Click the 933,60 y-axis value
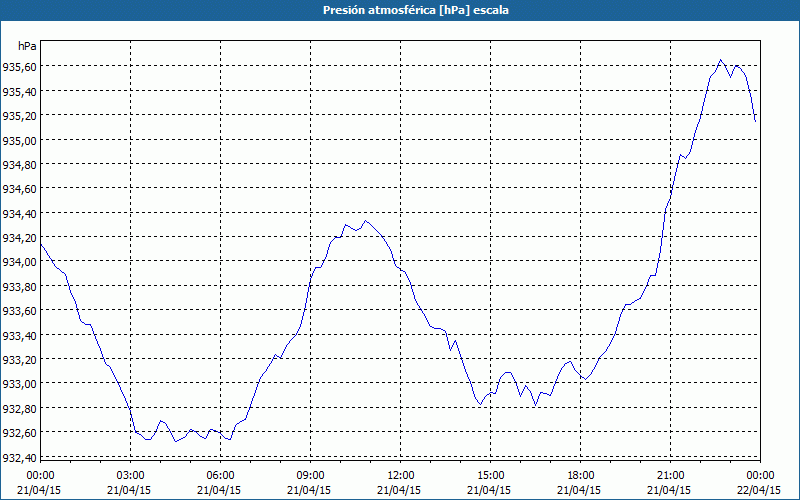The width and height of the screenshot is (800, 500). click(19, 311)
